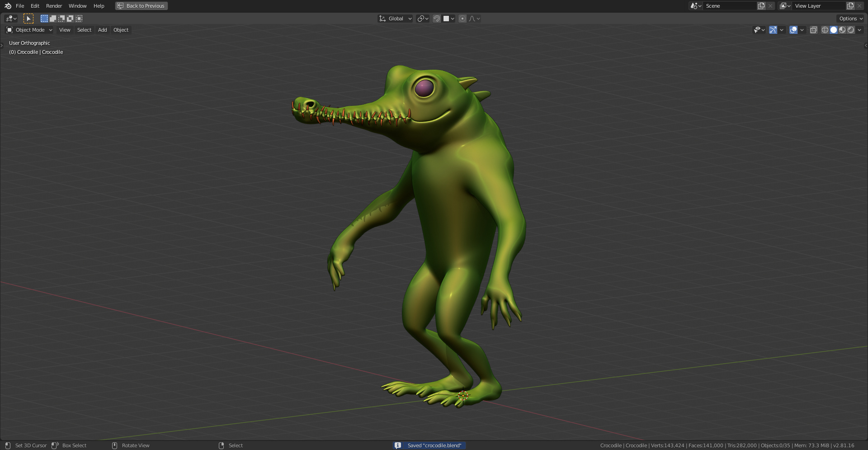Open the viewport Add menu
This screenshot has width=868, height=450.
tap(103, 30)
